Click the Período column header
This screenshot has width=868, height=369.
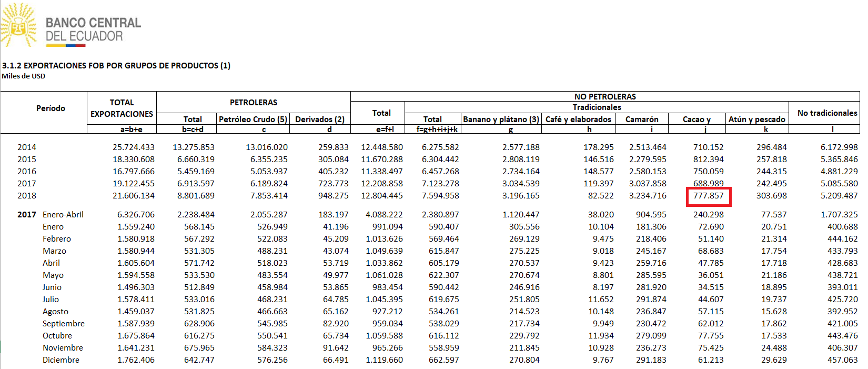coord(51,108)
